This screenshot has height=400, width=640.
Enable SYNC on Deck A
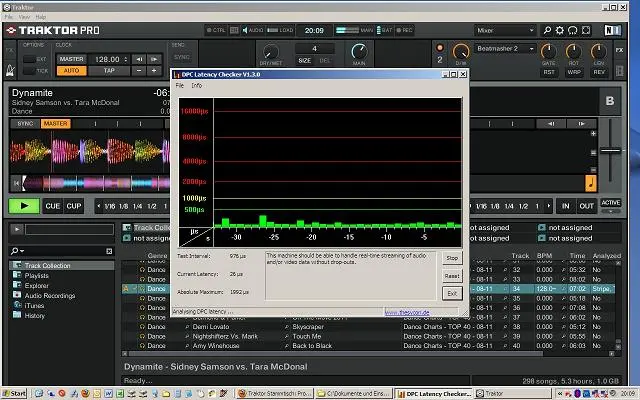coord(25,124)
